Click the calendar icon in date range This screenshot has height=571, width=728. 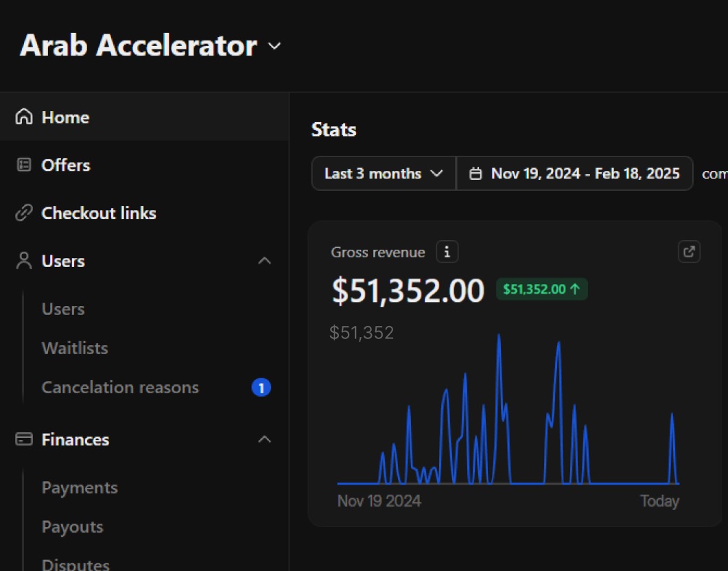tap(475, 174)
